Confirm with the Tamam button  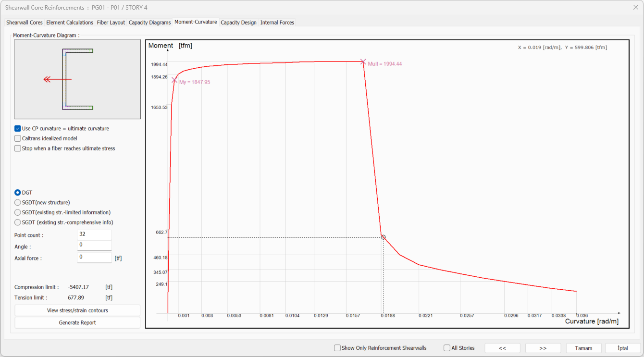(584, 348)
